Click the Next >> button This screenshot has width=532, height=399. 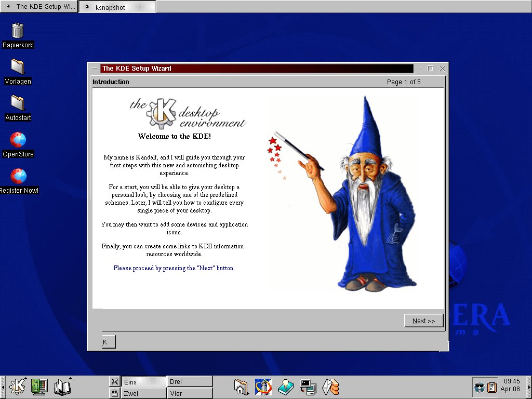(423, 321)
